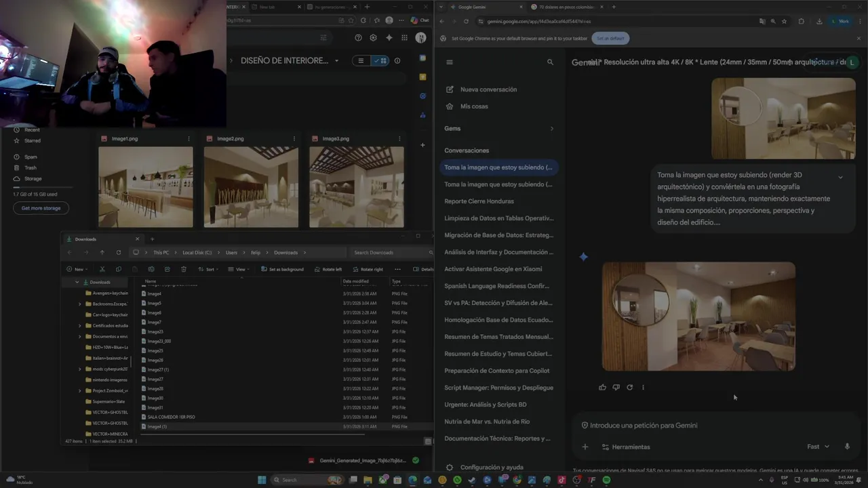Click the microphone icon in Gemini prompt box

tap(847, 447)
